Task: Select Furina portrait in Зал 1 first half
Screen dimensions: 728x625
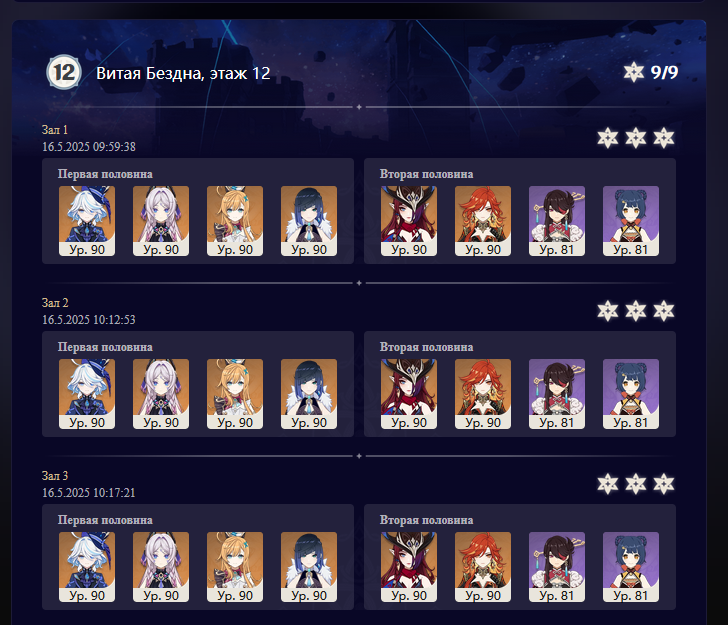Action: [x=87, y=221]
